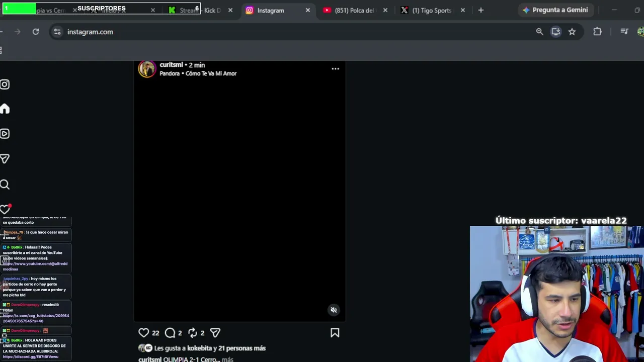Open more options for curitsml post

point(335,69)
